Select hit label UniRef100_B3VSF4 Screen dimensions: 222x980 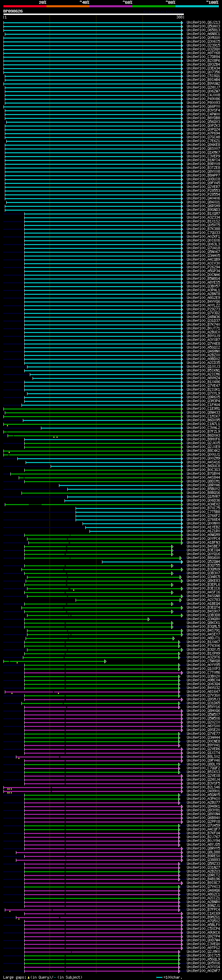point(203,110)
